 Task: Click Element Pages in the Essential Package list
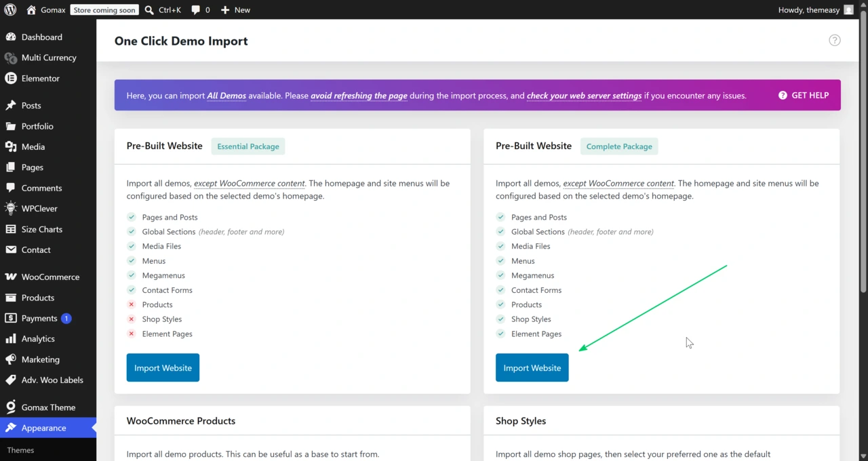[x=167, y=334]
